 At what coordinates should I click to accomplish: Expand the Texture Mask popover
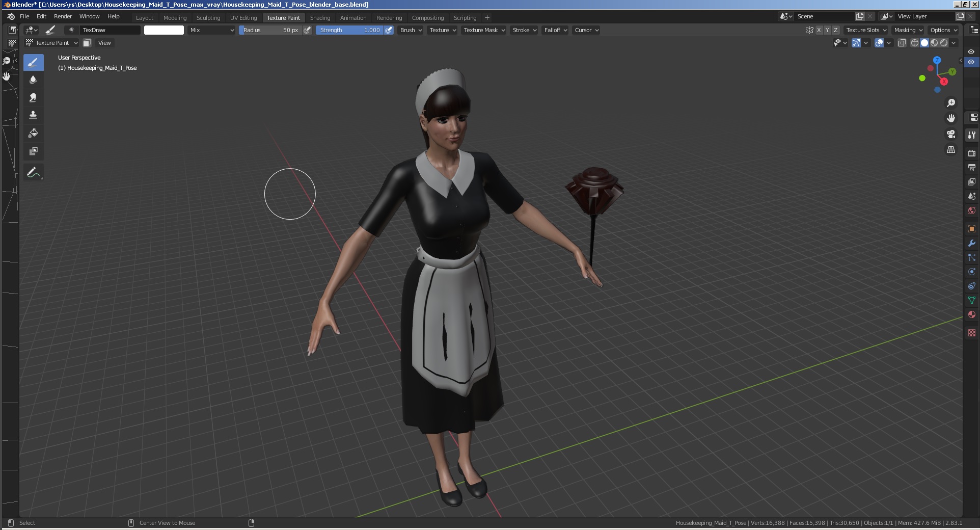click(484, 30)
